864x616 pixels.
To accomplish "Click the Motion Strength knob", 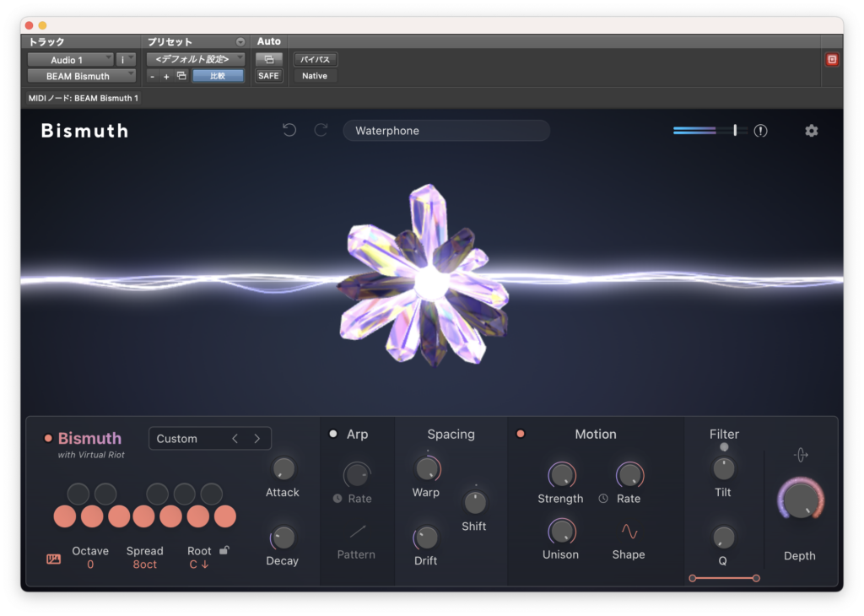I will (561, 474).
